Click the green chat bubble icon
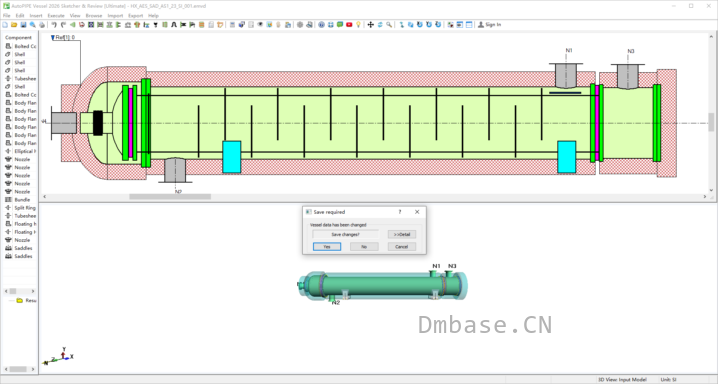Viewport: 718px width, 384px height. (x=340, y=25)
